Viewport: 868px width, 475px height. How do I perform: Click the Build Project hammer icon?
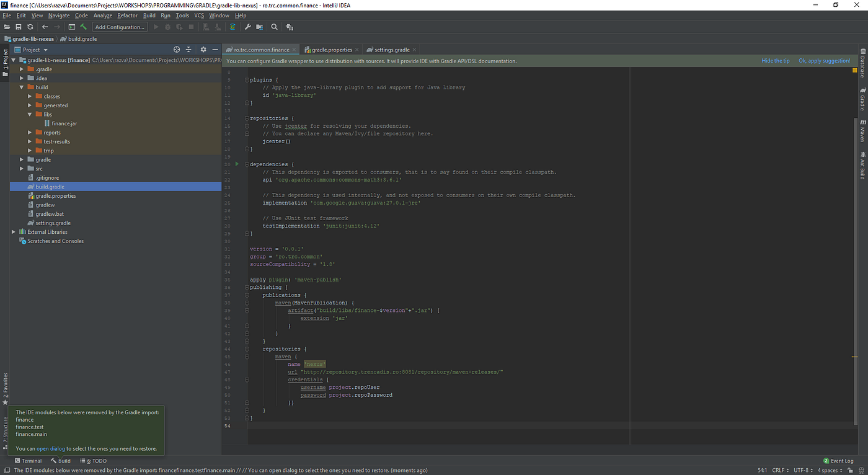pyautogui.click(x=84, y=27)
